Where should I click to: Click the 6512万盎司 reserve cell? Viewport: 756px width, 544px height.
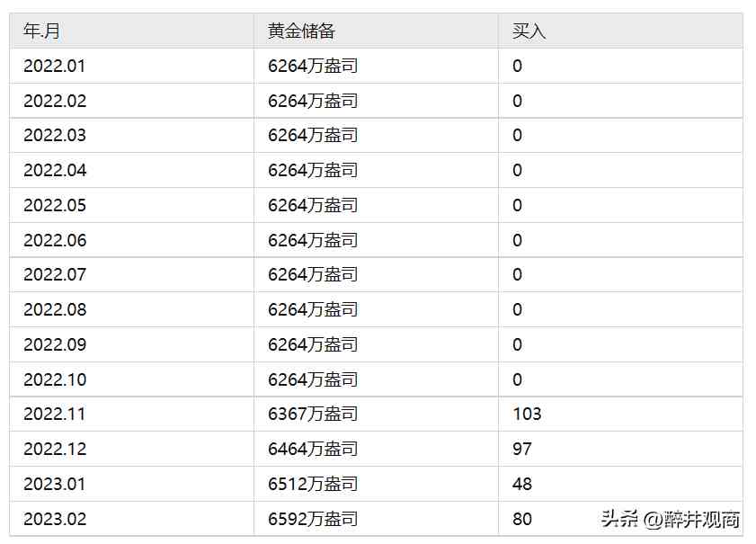[x=313, y=484]
